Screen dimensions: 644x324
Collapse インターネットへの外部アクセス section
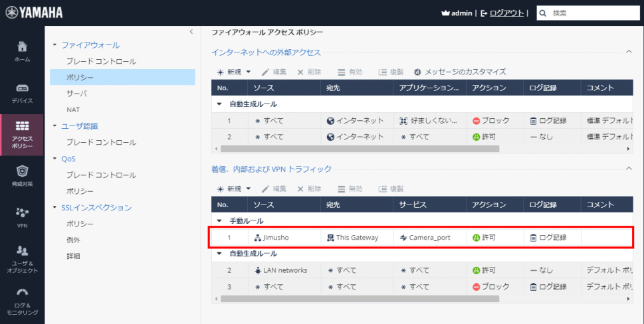[x=628, y=52]
